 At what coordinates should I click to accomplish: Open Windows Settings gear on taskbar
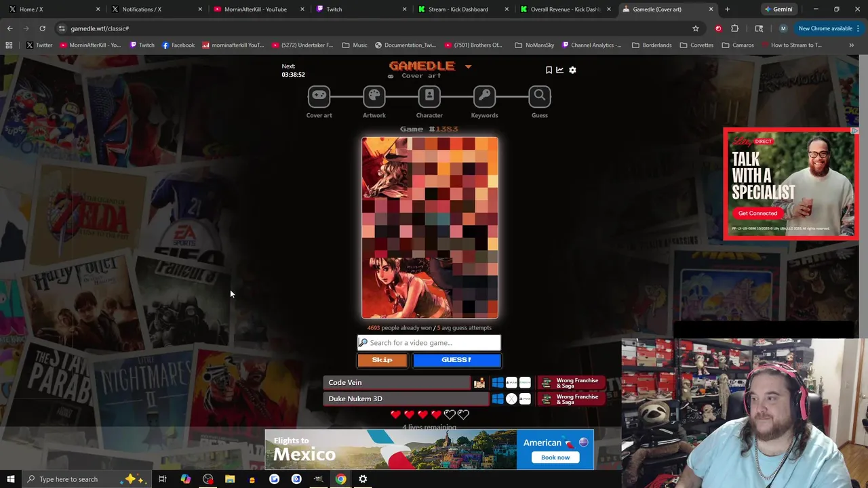coord(363,479)
